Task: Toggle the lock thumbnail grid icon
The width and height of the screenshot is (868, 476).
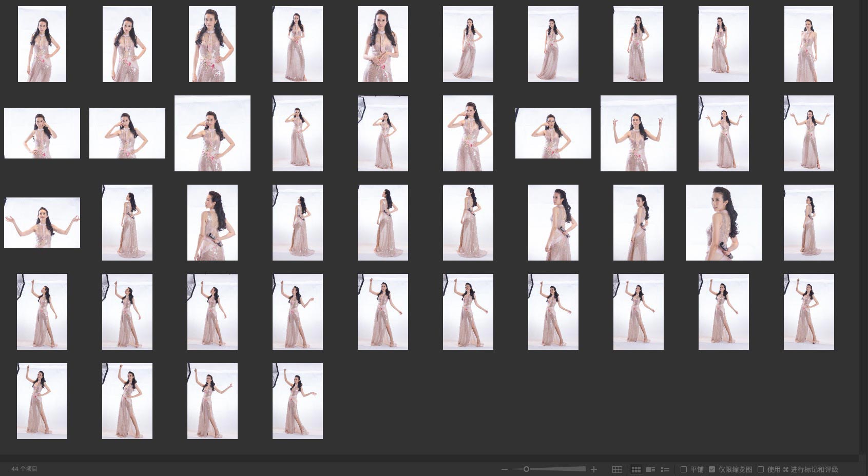Action: (x=617, y=469)
